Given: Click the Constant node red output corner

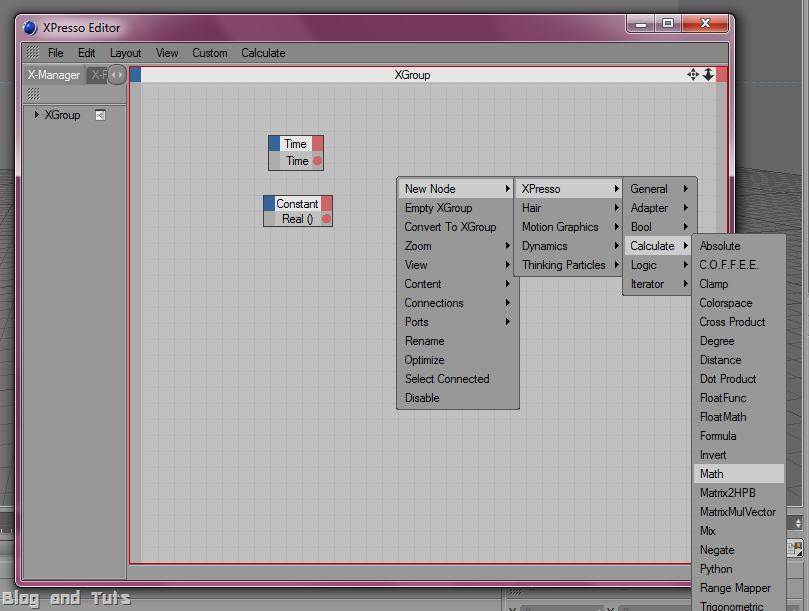Looking at the screenshot, I should (327, 203).
